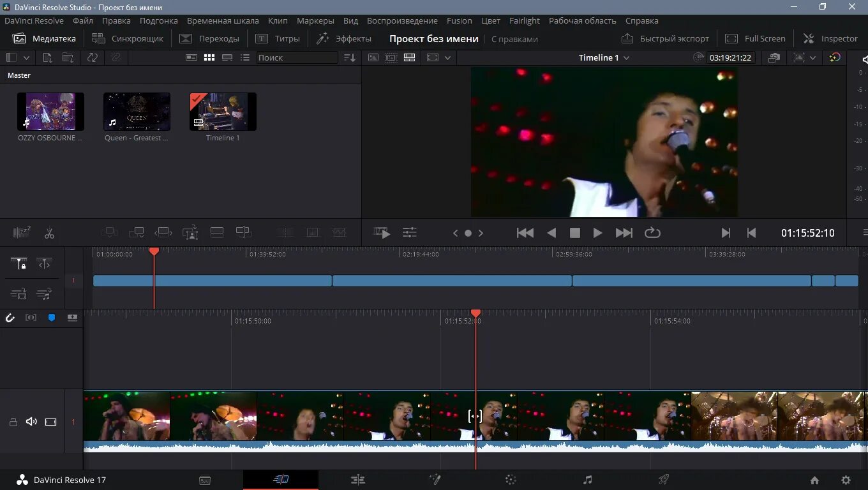Play the timeline forward

tap(597, 233)
